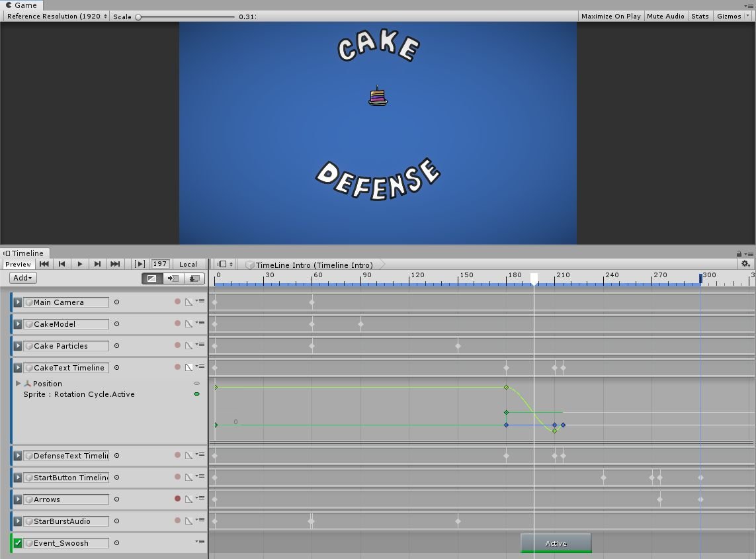Image resolution: width=756 pixels, height=559 pixels.
Task: Toggle the Preview mode button
Action: (x=19, y=264)
